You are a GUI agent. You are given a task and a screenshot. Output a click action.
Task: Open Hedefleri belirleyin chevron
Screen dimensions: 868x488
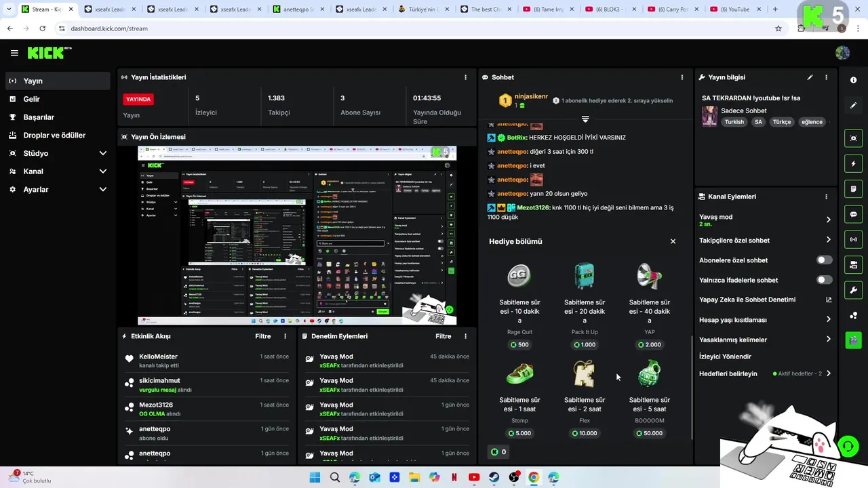(828, 373)
